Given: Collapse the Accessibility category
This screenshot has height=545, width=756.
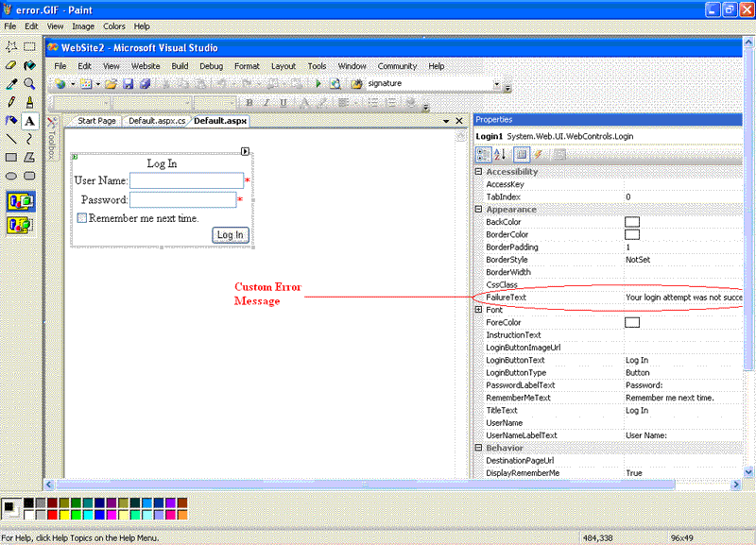Looking at the screenshot, I should click(478, 172).
